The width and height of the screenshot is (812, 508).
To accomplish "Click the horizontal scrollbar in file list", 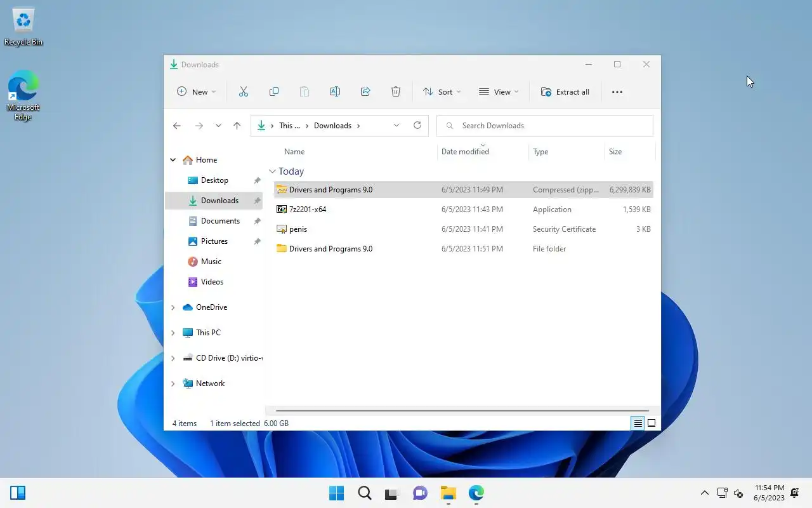I will pos(462,411).
